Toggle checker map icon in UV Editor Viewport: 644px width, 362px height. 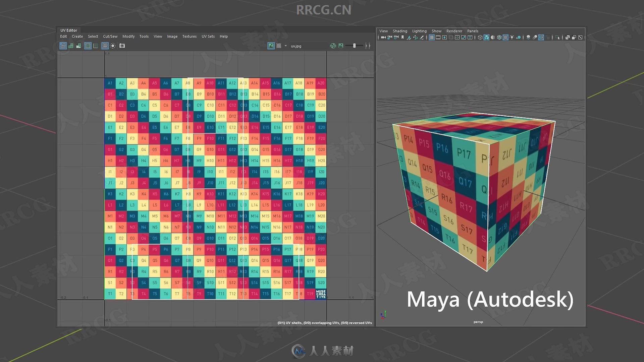click(279, 46)
